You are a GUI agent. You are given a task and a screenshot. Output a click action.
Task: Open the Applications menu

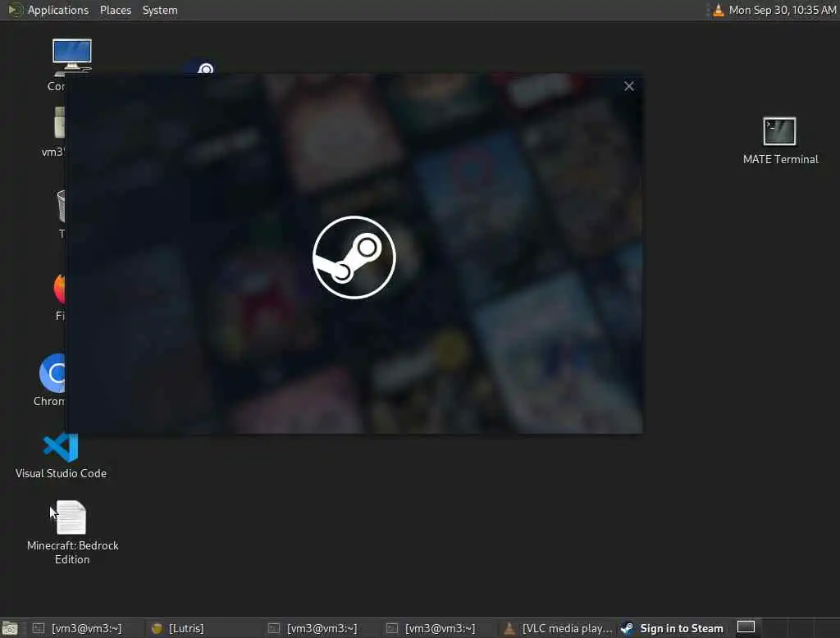(x=58, y=10)
